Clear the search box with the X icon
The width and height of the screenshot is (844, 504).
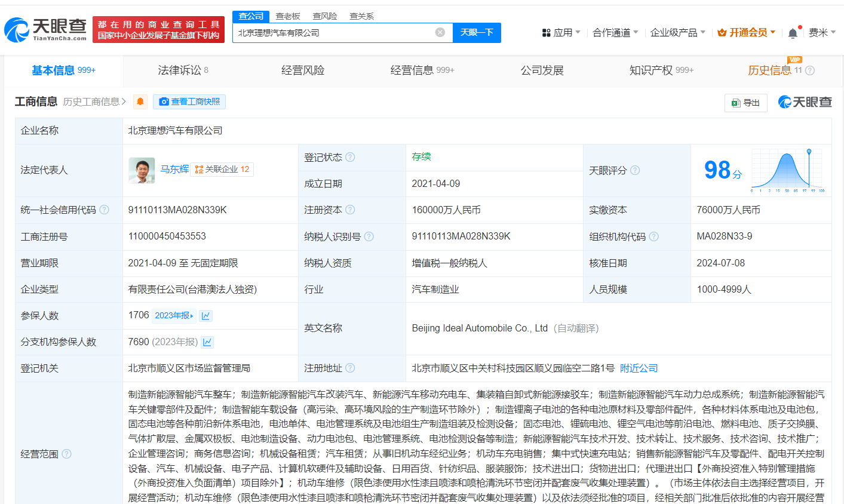440,32
